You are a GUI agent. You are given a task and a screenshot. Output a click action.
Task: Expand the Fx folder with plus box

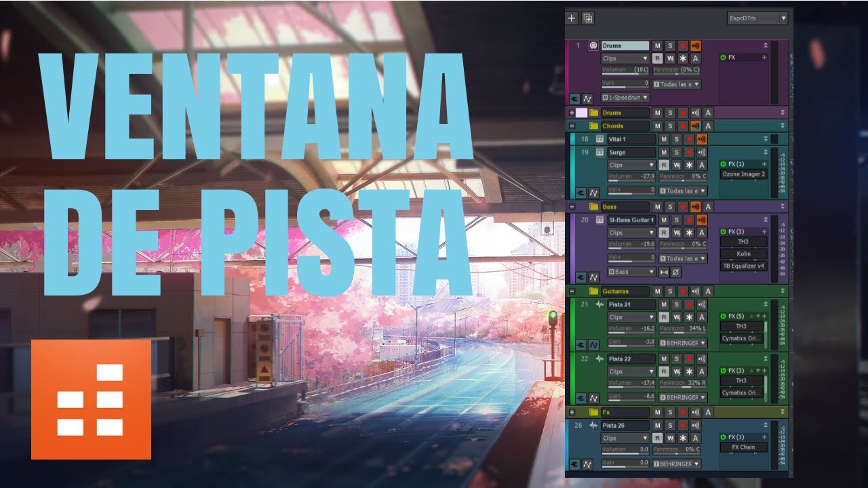(x=572, y=412)
